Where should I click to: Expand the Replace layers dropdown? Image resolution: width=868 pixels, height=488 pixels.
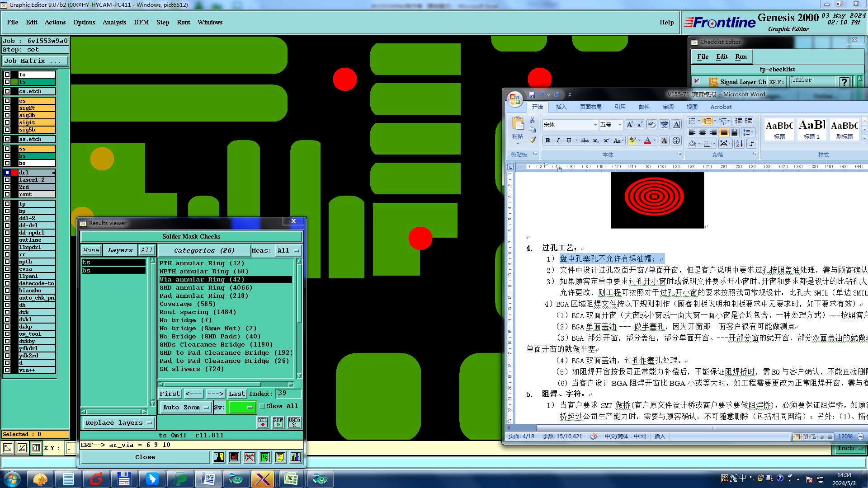(x=118, y=423)
